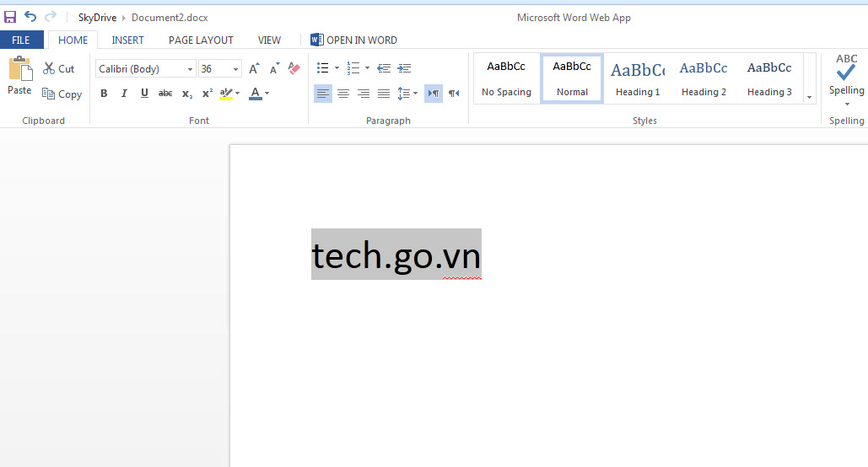The height and width of the screenshot is (467, 868).
Task: Run the Spelling check button
Action: coord(846,74)
